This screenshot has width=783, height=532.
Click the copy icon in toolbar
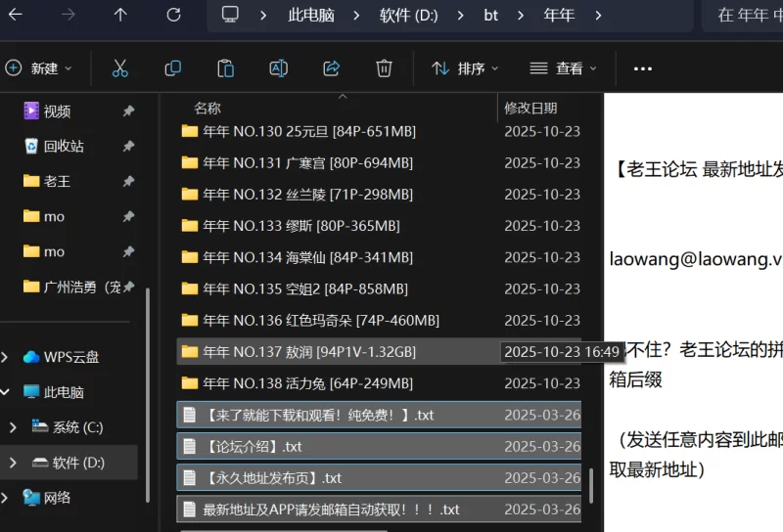coord(173,68)
